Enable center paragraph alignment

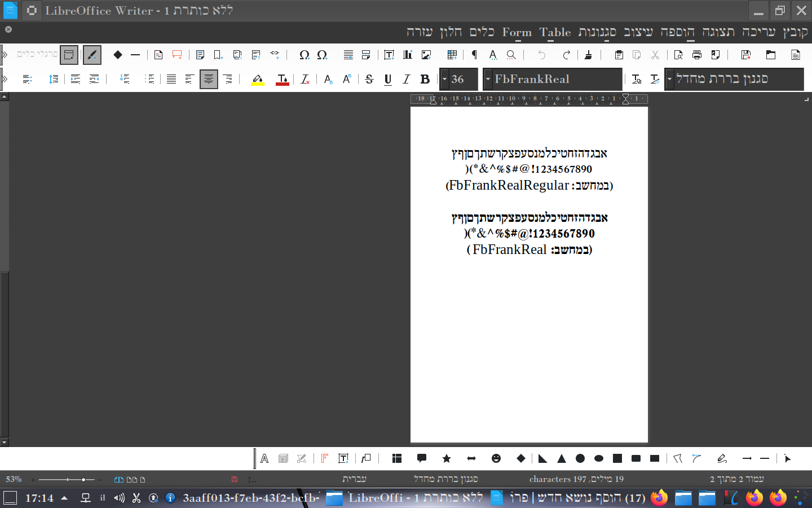(x=209, y=80)
